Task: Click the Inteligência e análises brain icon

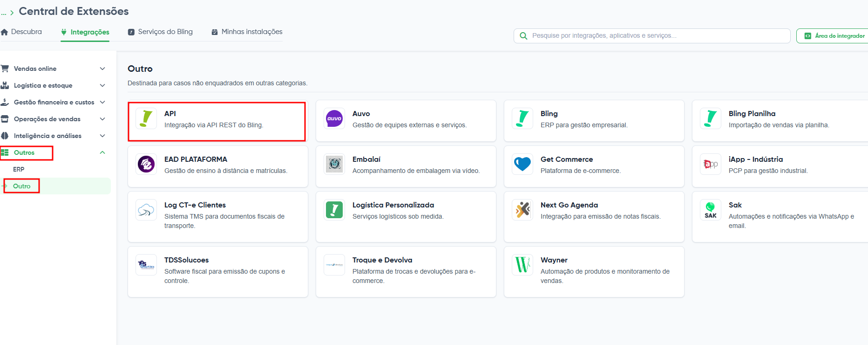Action: [5, 136]
